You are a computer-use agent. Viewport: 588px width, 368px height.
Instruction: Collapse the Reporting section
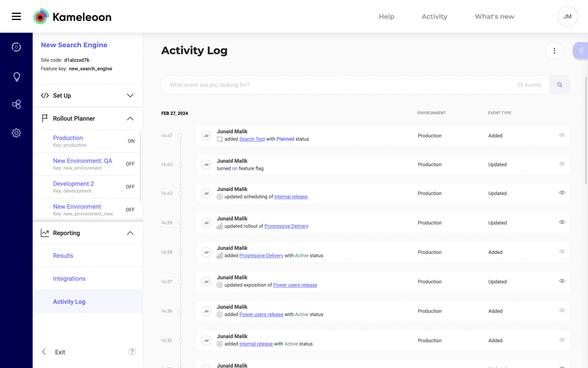130,233
